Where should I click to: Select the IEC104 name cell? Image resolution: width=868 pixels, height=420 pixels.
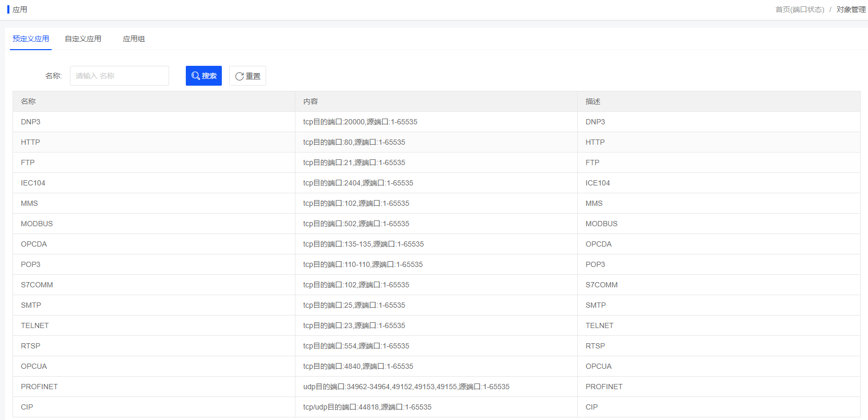click(154, 183)
